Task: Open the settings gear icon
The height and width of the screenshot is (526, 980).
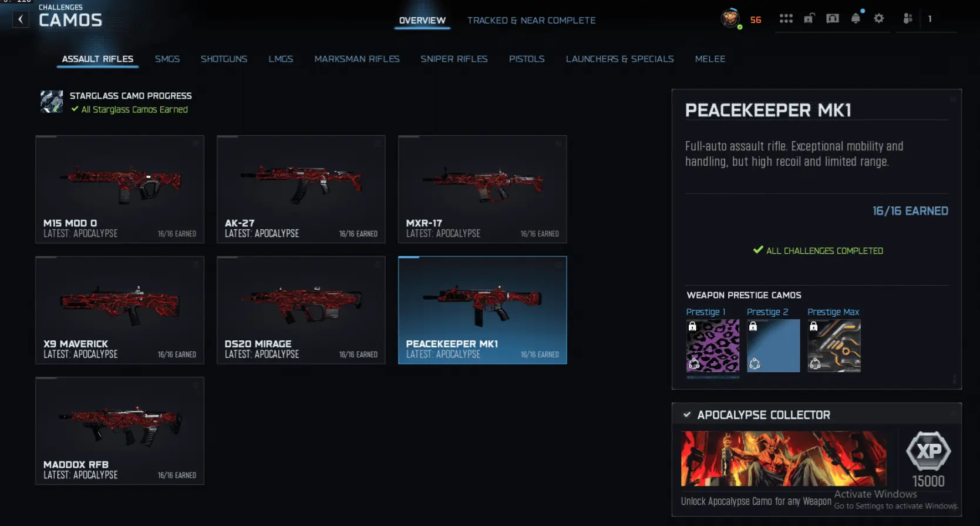Action: pos(879,18)
